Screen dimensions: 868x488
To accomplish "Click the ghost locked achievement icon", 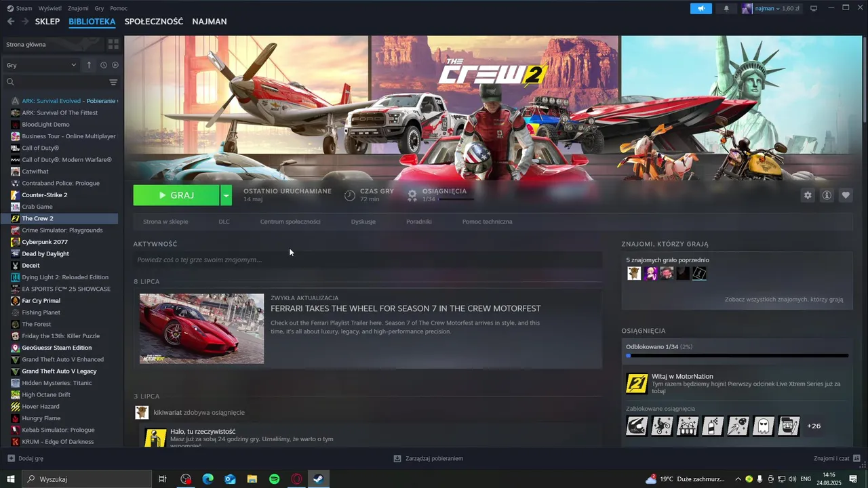I will pyautogui.click(x=764, y=426).
